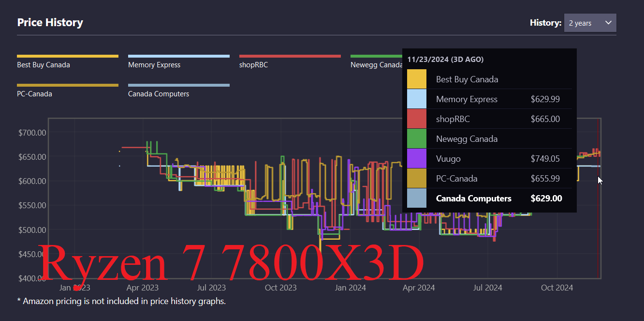The height and width of the screenshot is (321, 644).
Task: Click the Vuugo $749.05 price in tooltip
Action: pyautogui.click(x=545, y=159)
